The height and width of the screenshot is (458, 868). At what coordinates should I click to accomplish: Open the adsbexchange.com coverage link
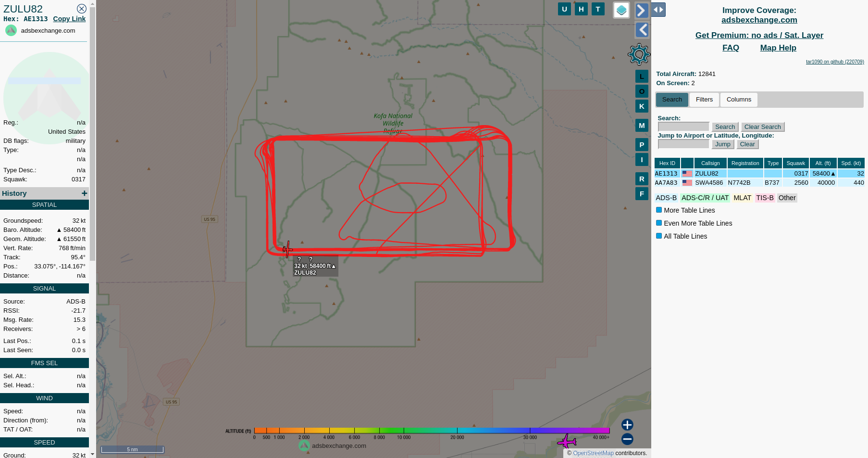click(x=759, y=20)
